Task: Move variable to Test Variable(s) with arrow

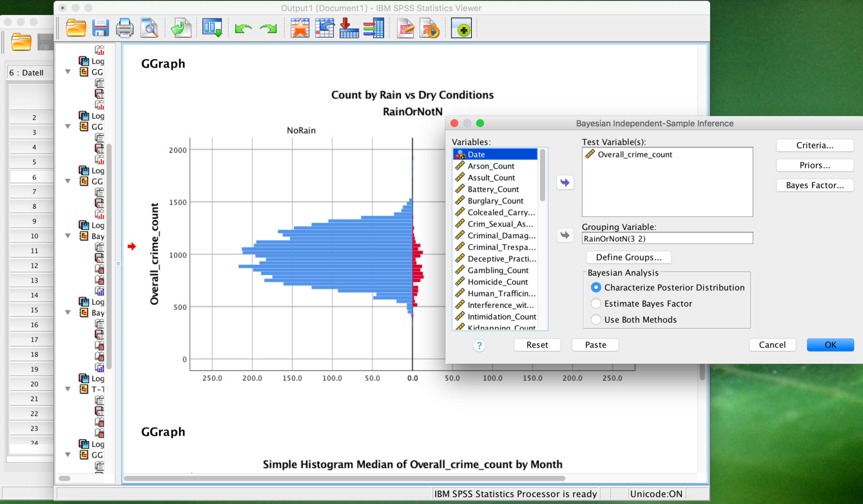Action: (x=565, y=183)
